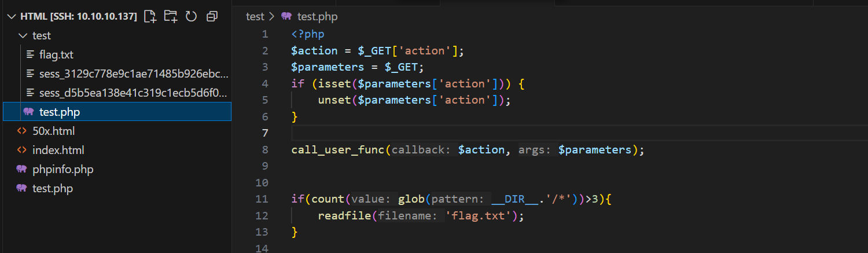
Task: Click the '<?php' opening tag on line 1
Action: [308, 34]
